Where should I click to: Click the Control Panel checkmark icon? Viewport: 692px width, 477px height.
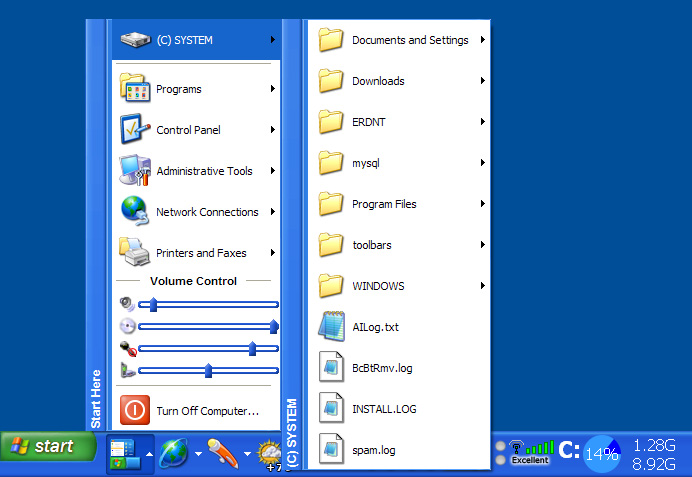tap(135, 129)
